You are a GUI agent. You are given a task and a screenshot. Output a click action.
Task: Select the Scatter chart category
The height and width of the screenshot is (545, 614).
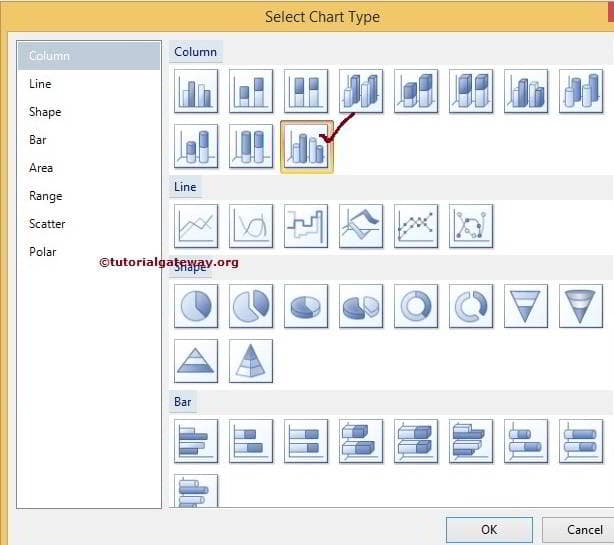tap(89, 224)
